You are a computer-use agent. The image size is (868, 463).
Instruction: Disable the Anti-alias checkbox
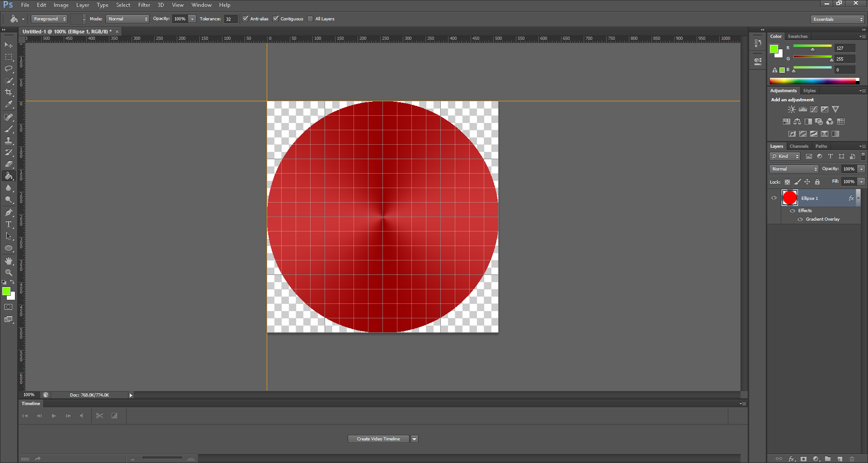[245, 19]
